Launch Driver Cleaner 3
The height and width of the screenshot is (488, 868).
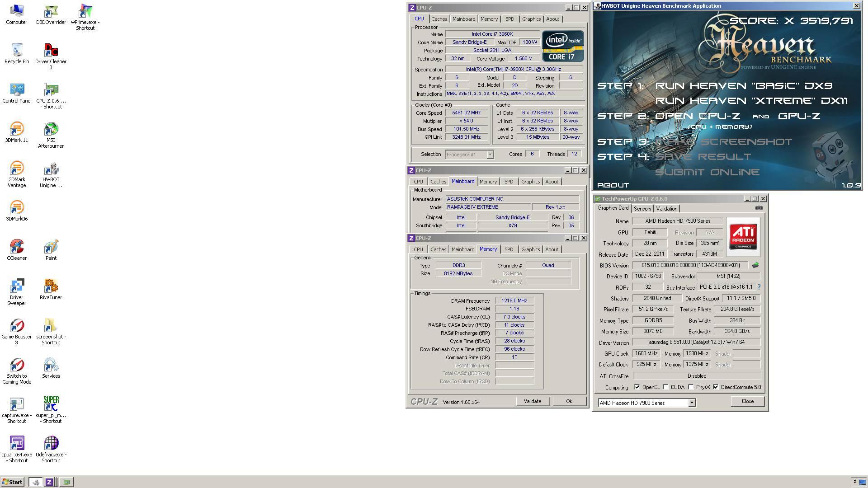51,56
